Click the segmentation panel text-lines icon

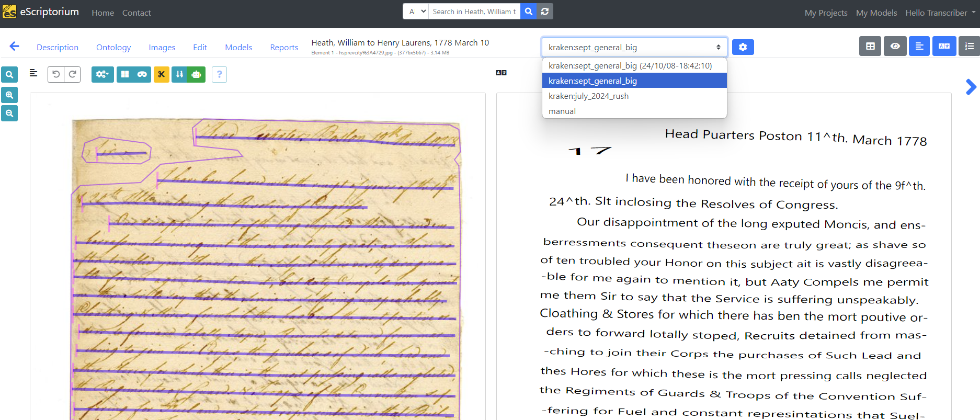click(33, 73)
